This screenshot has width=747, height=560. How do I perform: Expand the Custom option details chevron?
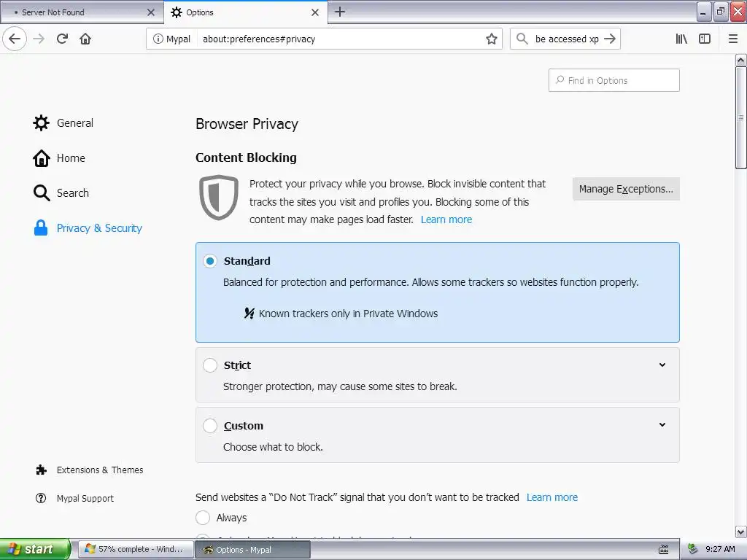tap(662, 425)
